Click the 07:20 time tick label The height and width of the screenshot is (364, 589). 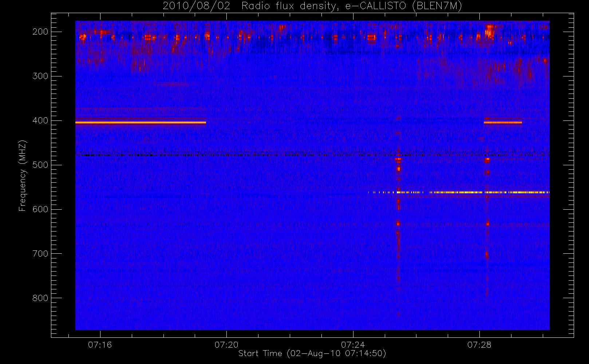[226, 345]
